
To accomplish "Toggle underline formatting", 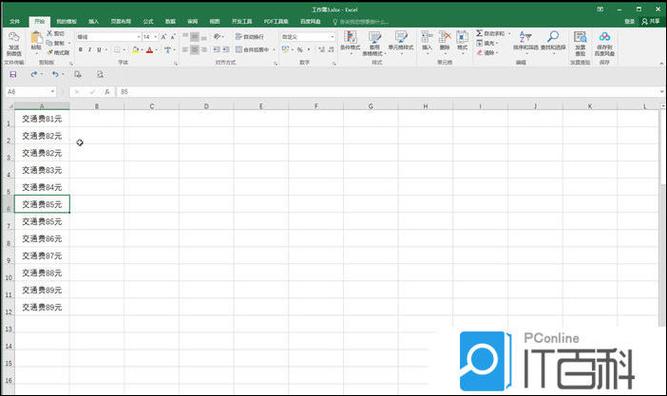I will (x=99, y=50).
